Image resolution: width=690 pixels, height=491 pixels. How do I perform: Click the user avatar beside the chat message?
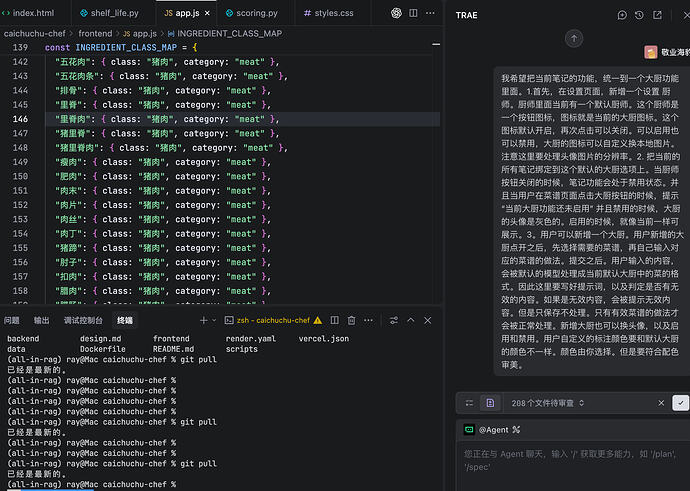point(650,52)
